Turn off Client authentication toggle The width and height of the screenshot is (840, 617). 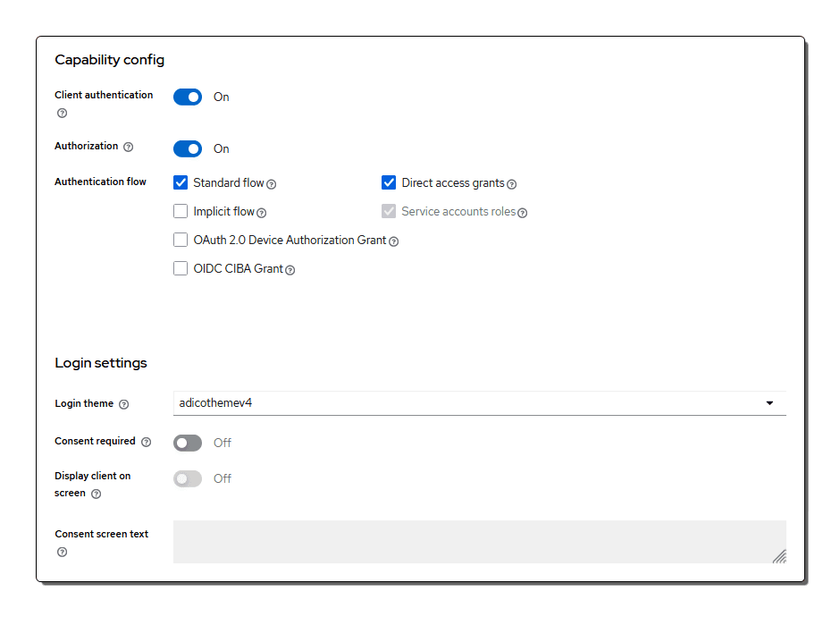coord(188,97)
